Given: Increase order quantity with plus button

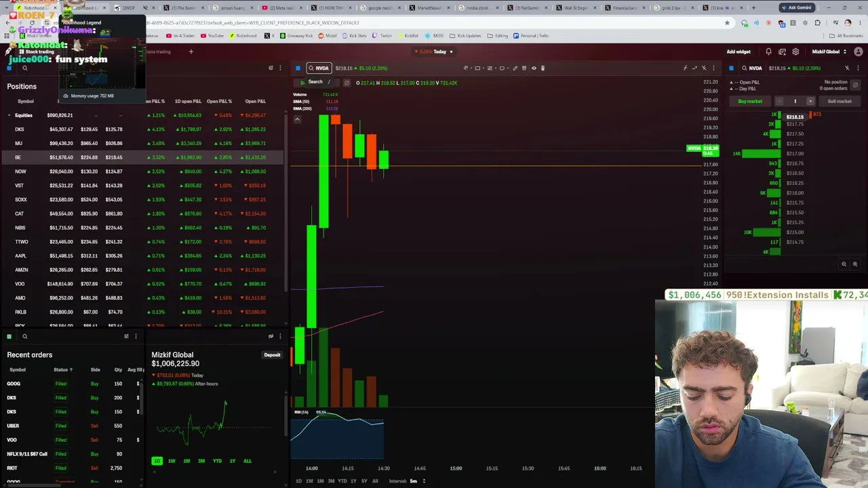Looking at the screenshot, I should [810, 101].
